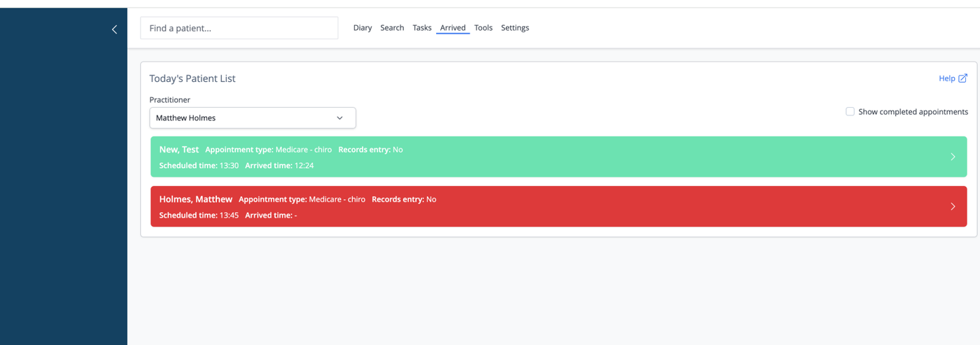
Task: Open the Settings tab
Action: click(515, 28)
